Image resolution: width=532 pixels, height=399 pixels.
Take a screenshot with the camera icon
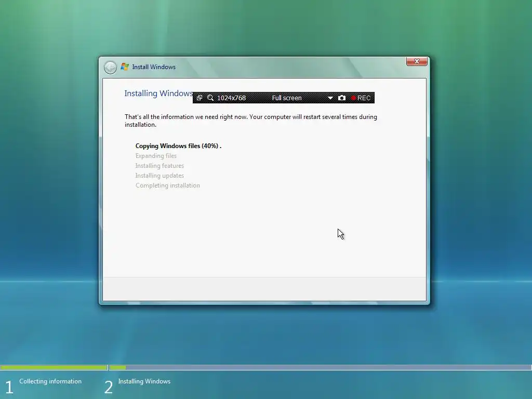click(342, 98)
